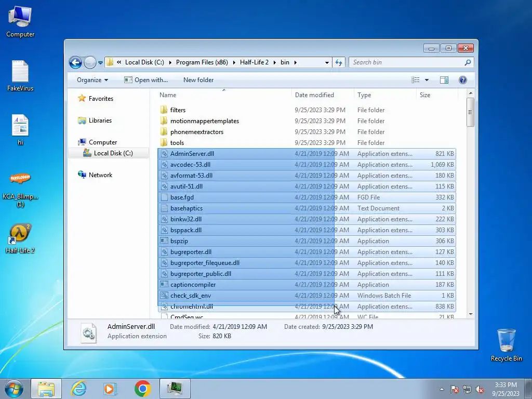Image resolution: width=532 pixels, height=399 pixels.
Task: Click the file list scrollbar thumb
Action: (x=470, y=112)
